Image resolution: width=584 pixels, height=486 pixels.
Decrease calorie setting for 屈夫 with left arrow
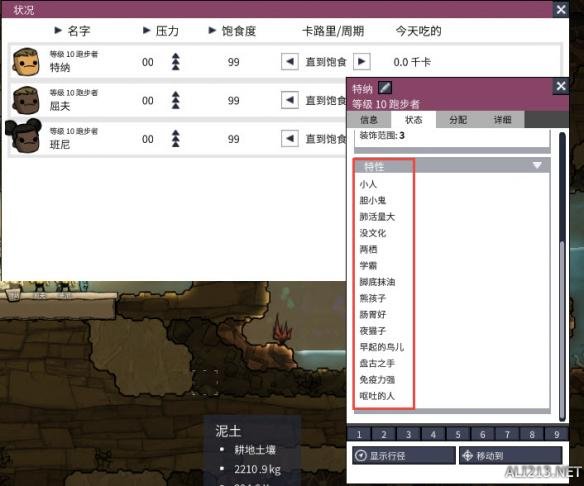coord(290,101)
